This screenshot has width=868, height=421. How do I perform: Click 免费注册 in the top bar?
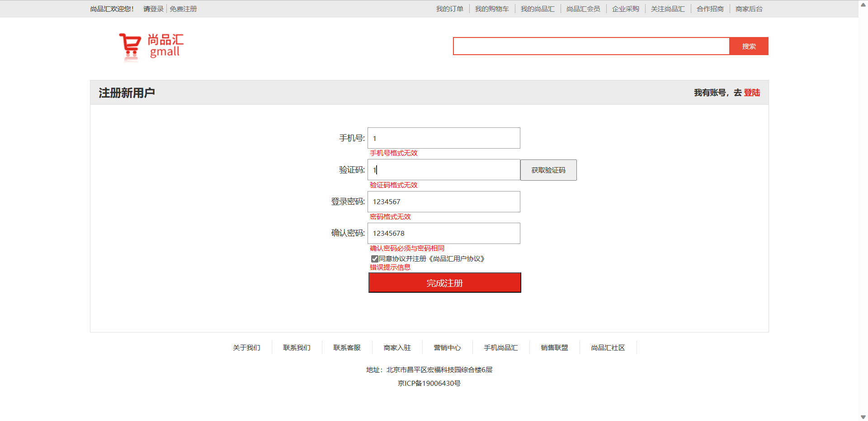click(x=183, y=9)
